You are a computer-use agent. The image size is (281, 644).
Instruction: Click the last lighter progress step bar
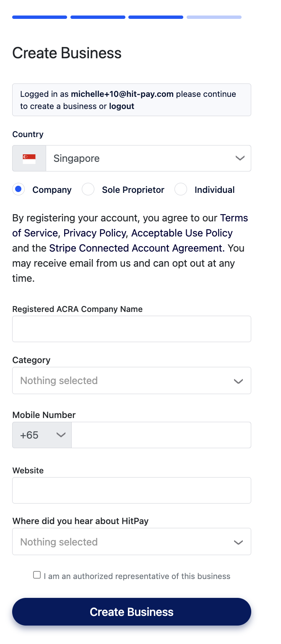click(x=214, y=17)
